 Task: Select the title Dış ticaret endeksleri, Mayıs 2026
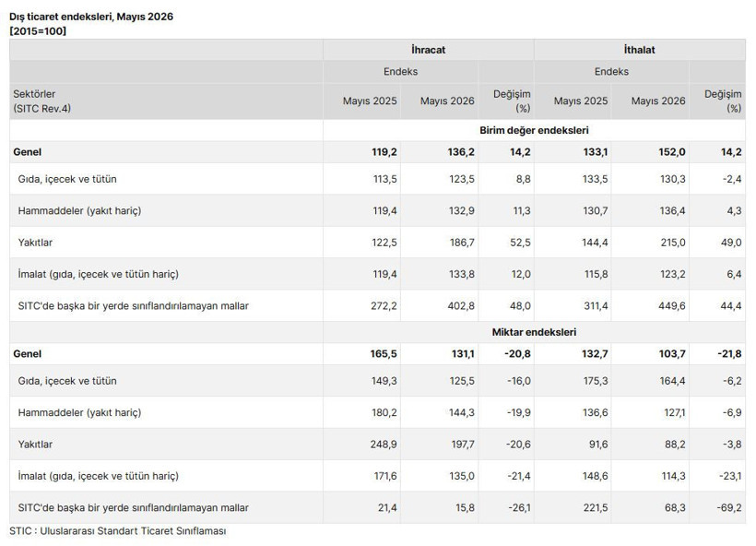tap(91, 17)
